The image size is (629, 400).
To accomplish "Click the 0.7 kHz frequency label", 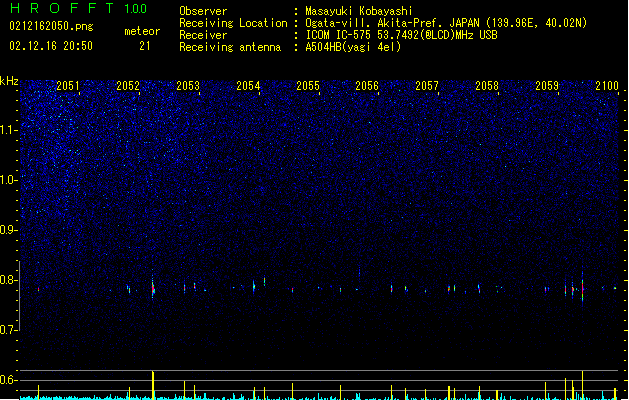I will click(8, 330).
